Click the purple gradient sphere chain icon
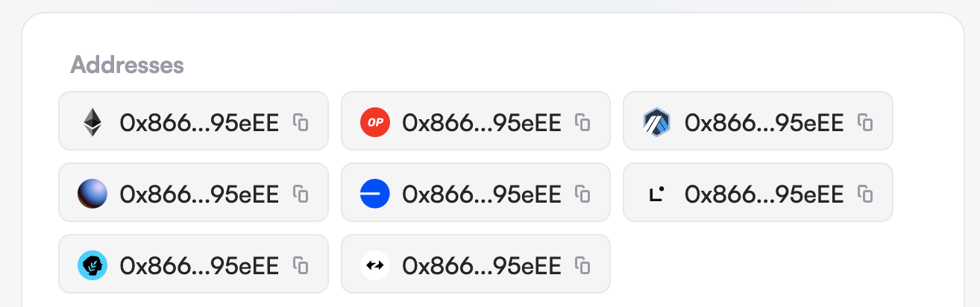 [x=92, y=194]
